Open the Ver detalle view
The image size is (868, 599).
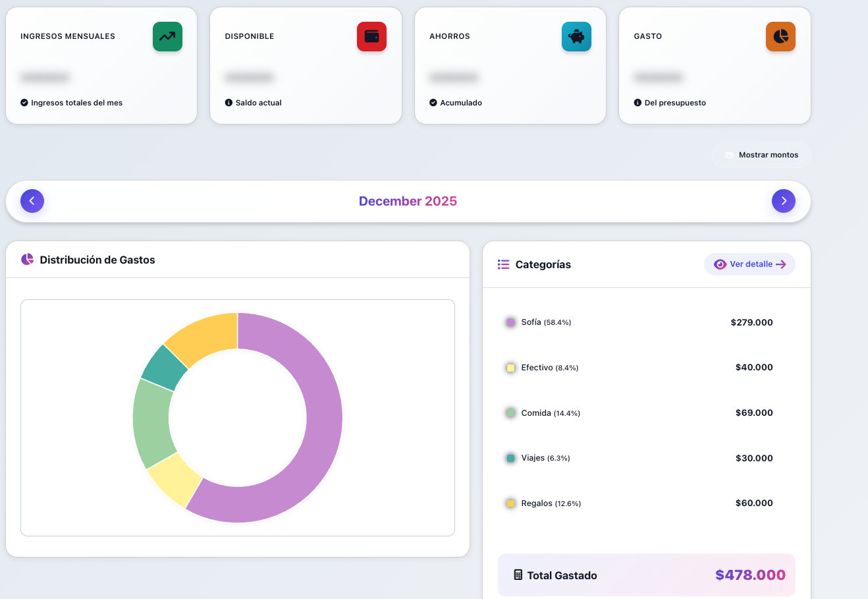click(749, 264)
